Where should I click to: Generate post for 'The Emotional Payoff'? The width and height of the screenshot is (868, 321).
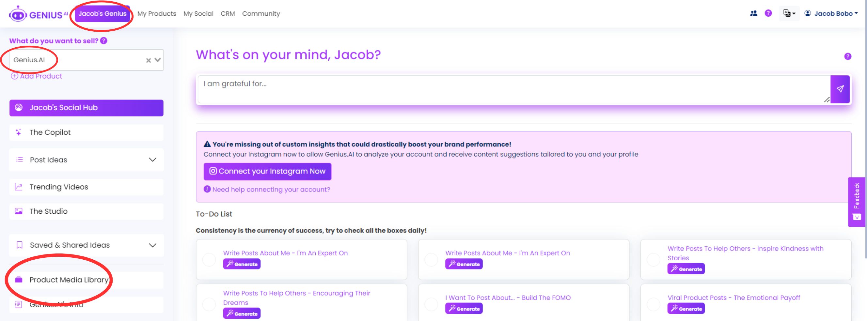(686, 309)
